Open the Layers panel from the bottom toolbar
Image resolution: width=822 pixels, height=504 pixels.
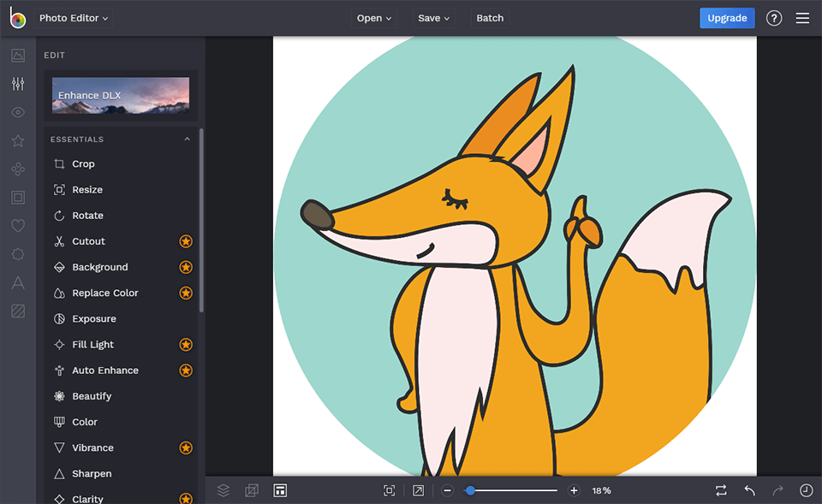223,490
